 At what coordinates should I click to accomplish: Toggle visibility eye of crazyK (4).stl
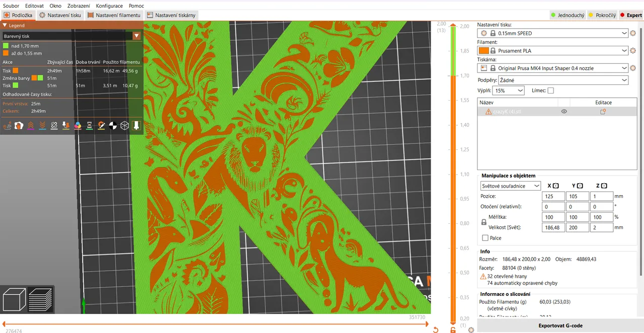tap(564, 112)
